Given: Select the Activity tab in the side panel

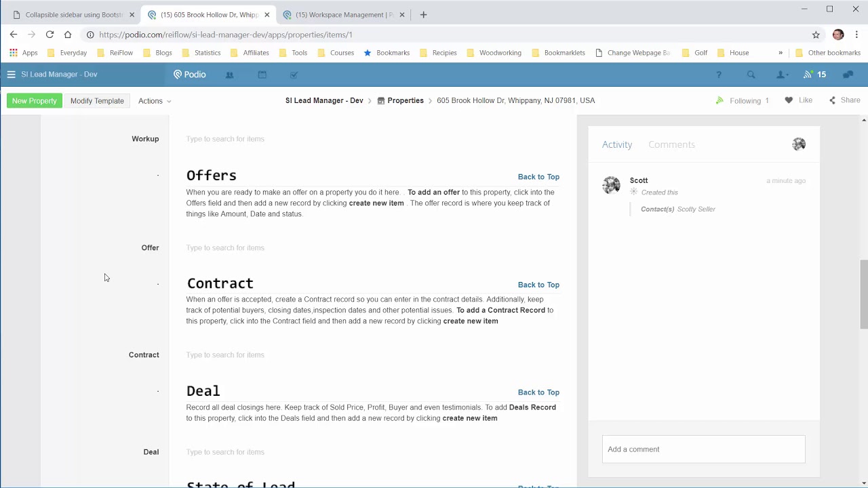Looking at the screenshot, I should (x=617, y=144).
